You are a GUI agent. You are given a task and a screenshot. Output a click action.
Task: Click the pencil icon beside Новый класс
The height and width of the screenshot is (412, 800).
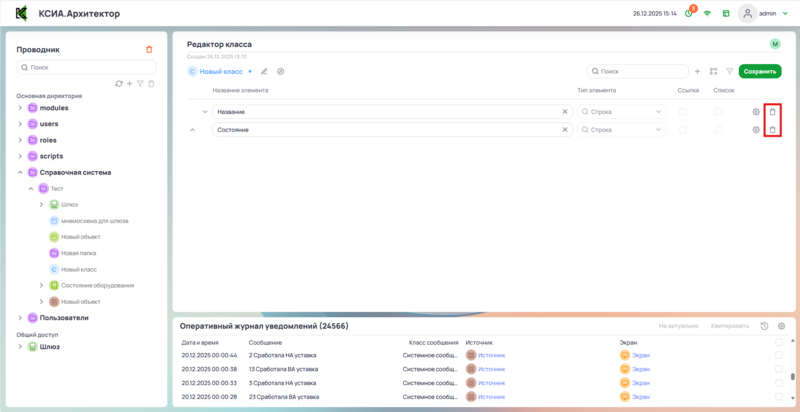pos(265,72)
